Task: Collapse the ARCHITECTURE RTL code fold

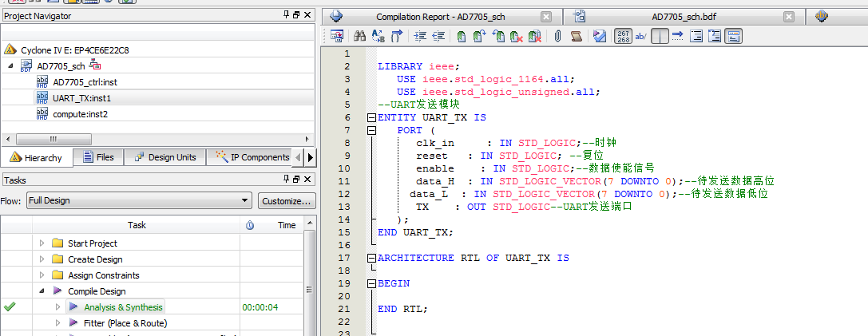Action: tap(371, 258)
